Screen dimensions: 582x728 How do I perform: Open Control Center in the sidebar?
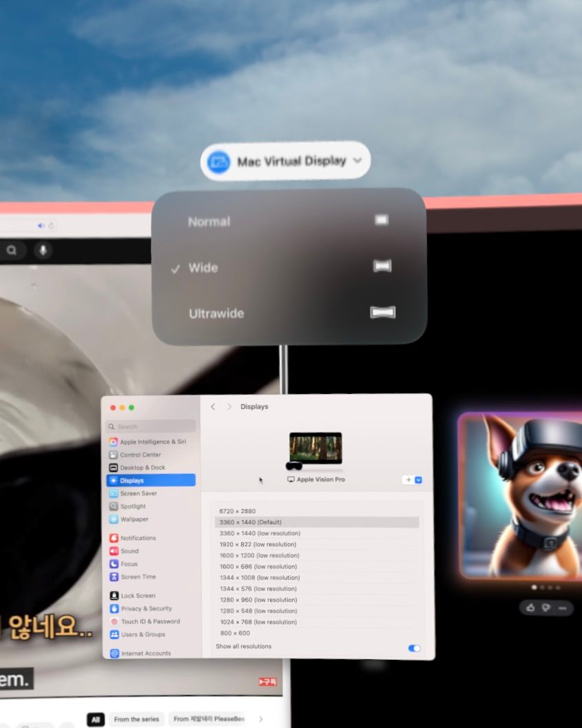click(140, 455)
